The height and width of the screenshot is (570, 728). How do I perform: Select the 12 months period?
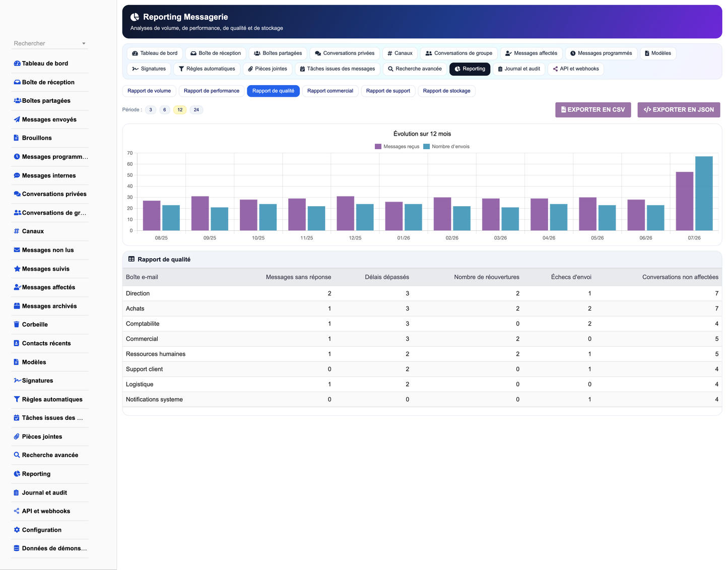[x=180, y=110]
